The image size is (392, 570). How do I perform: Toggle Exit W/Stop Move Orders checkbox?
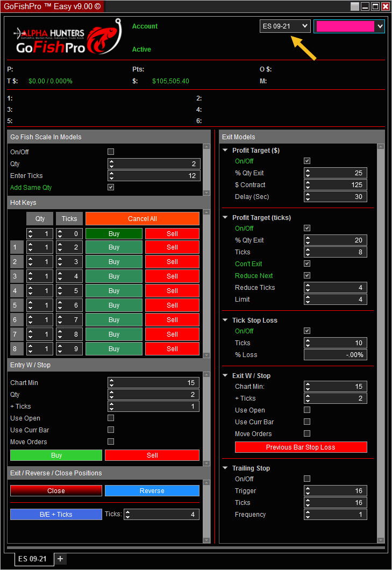pos(307,433)
